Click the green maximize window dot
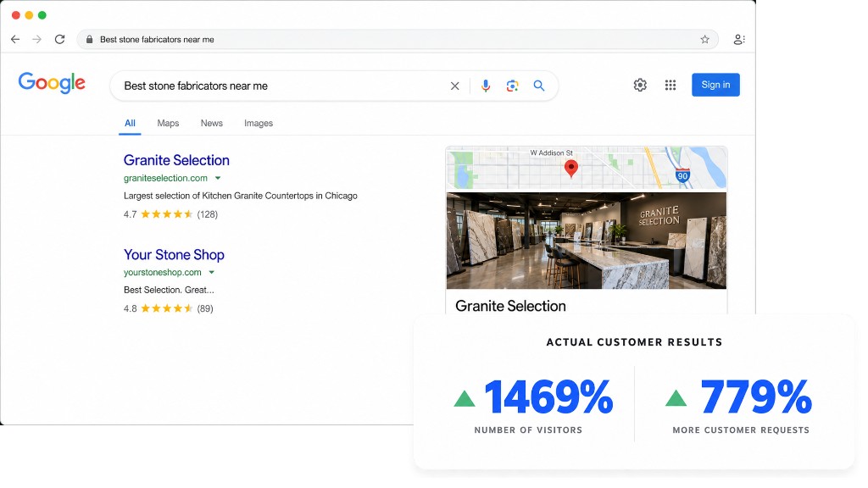 [42, 15]
